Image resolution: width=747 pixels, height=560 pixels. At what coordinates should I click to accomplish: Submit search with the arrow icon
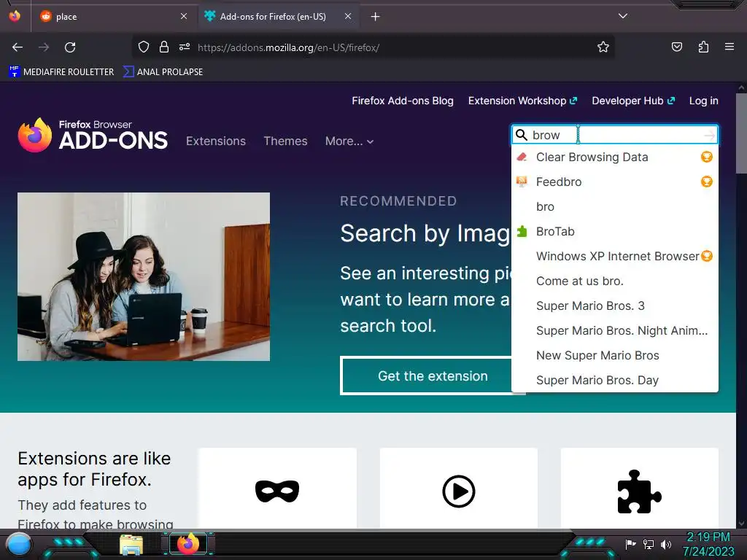pos(709,135)
